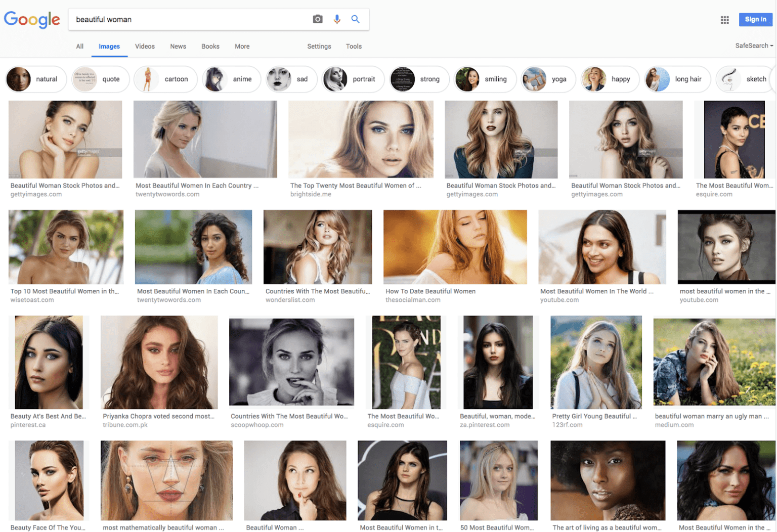Toggle the smiling filter chip
777x532 pixels.
click(484, 79)
